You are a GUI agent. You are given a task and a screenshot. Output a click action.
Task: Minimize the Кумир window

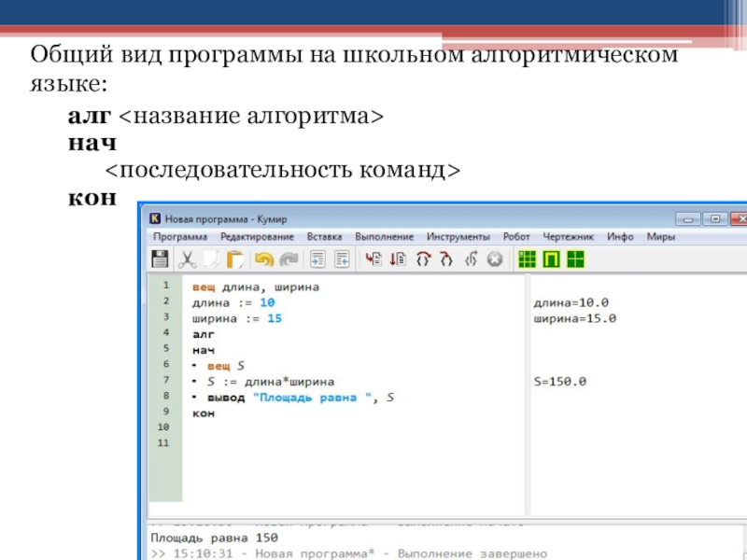click(688, 219)
